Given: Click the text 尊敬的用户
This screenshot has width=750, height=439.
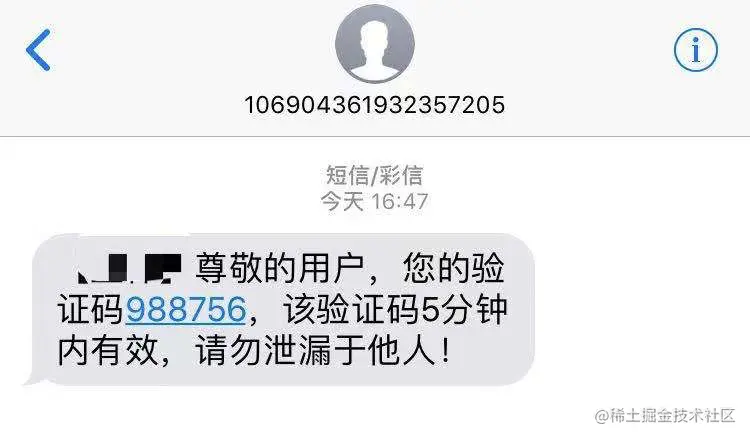Looking at the screenshot, I should click(280, 268).
